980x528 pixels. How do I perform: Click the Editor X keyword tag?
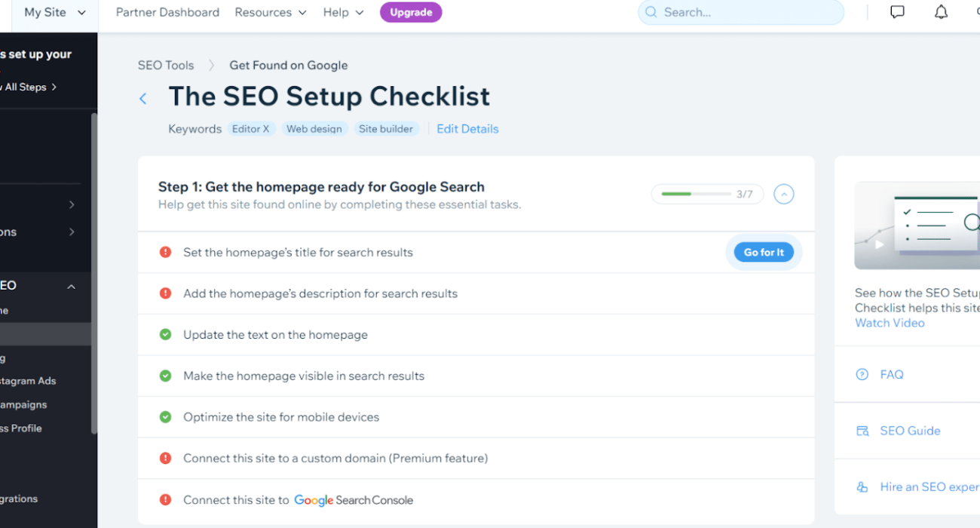pos(251,129)
